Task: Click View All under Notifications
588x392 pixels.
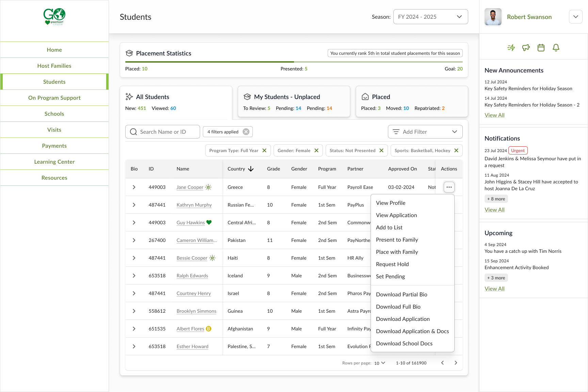Action: tap(494, 210)
